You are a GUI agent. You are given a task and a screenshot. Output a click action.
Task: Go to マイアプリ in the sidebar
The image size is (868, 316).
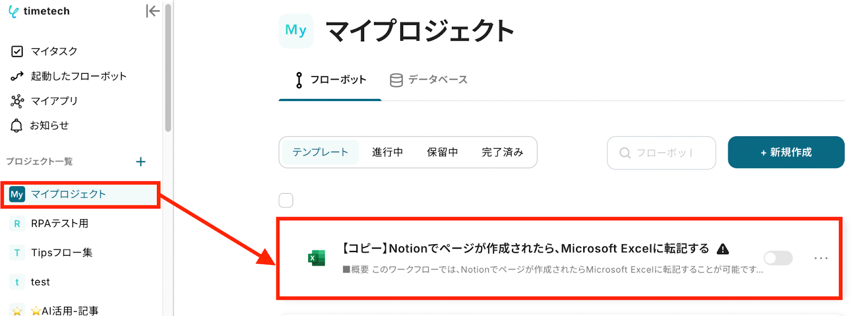pyautogui.click(x=54, y=101)
